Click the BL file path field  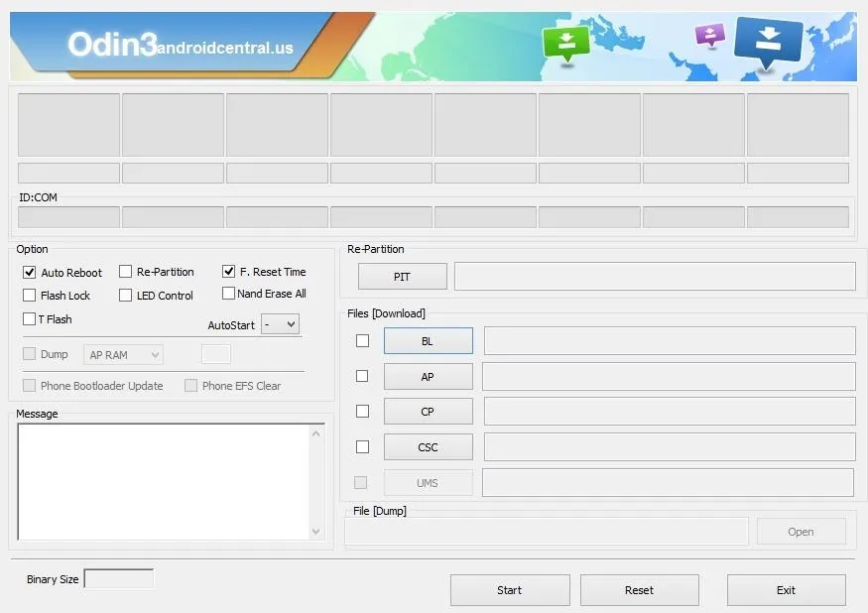click(670, 340)
